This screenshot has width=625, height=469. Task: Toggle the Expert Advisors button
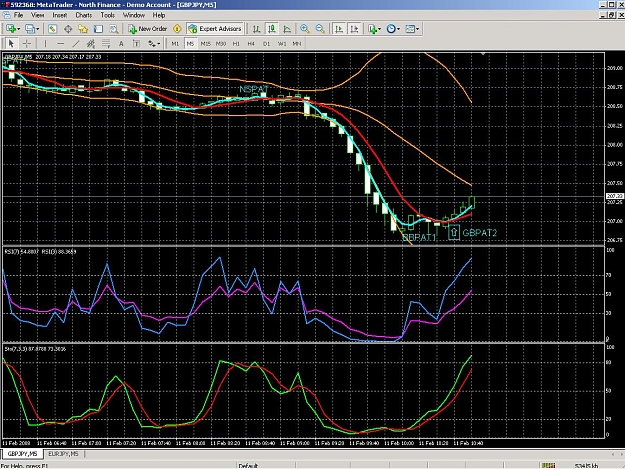215,29
